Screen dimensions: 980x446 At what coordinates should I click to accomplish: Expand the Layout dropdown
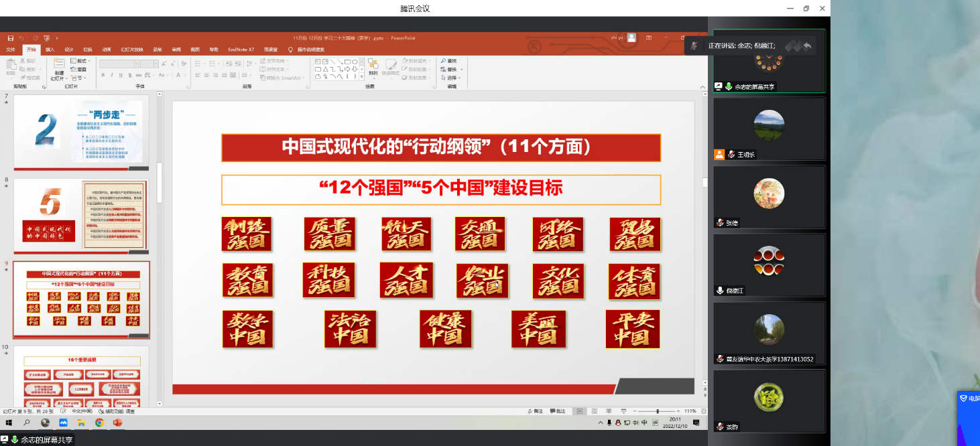click(81, 61)
